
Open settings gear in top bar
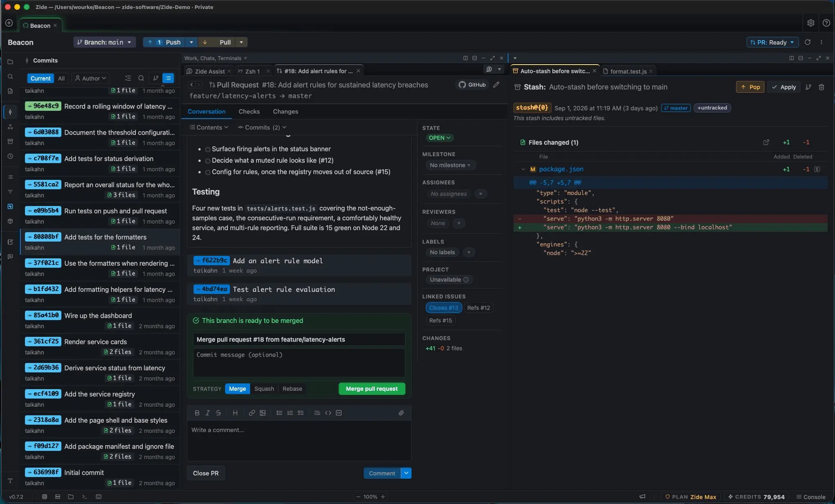click(x=810, y=23)
